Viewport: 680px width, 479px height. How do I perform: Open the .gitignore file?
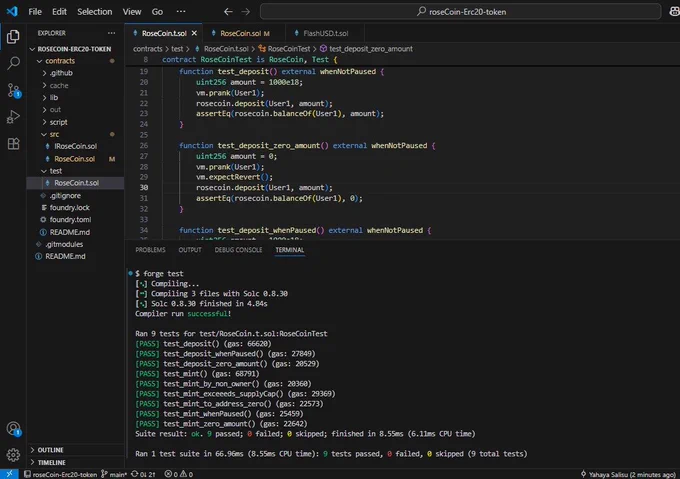coord(75,196)
